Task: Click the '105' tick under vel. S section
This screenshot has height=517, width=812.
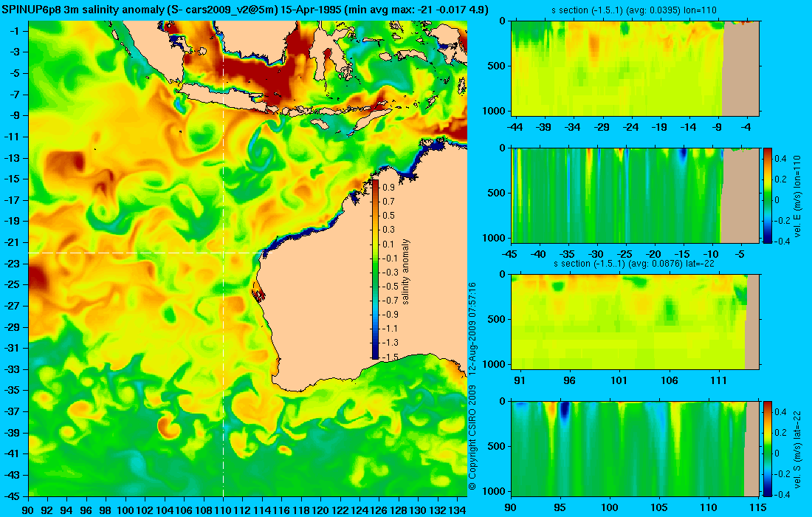Action: coord(659,507)
